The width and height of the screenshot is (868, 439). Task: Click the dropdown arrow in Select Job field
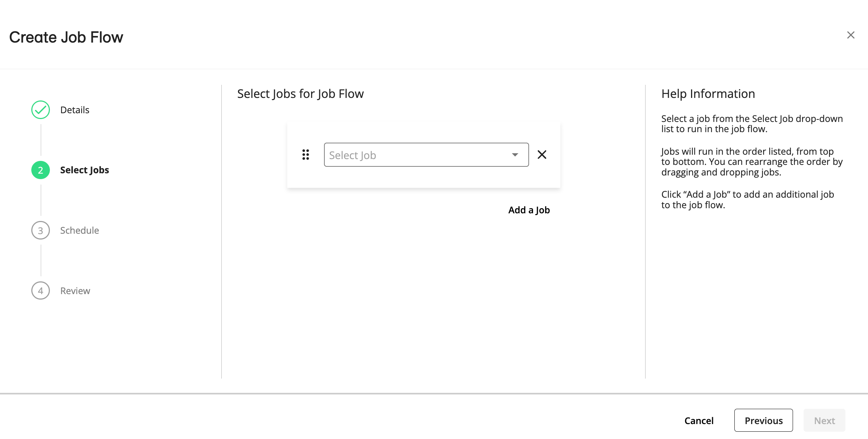(514, 155)
